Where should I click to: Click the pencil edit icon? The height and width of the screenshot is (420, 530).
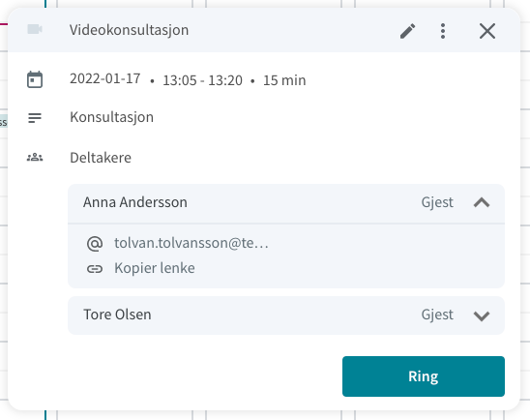pyautogui.click(x=407, y=31)
